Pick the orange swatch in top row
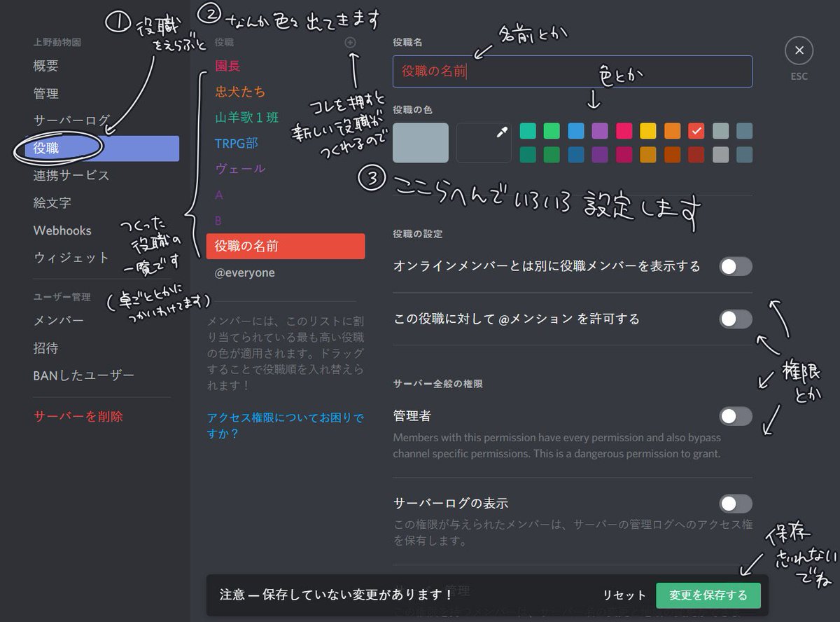840x622 pixels. pos(672,132)
